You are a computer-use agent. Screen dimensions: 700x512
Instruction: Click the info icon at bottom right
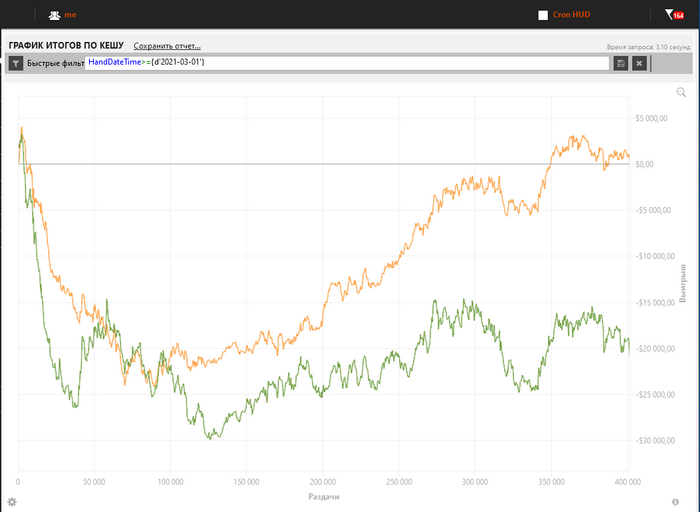tap(675, 502)
